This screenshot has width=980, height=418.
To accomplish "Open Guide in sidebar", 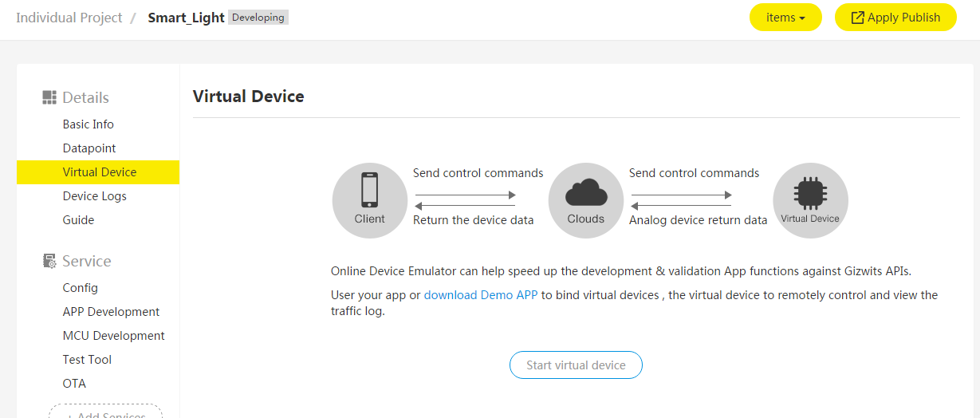I will coord(78,220).
